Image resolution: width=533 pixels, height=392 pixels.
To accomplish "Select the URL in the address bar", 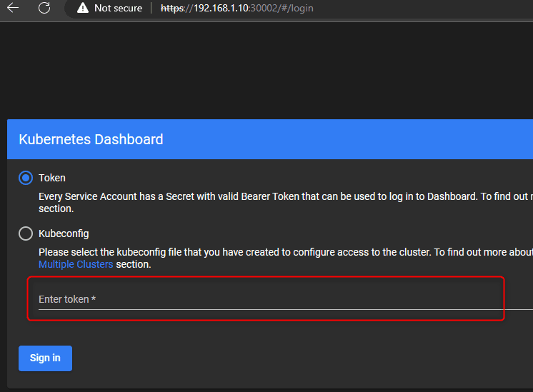I will (237, 8).
